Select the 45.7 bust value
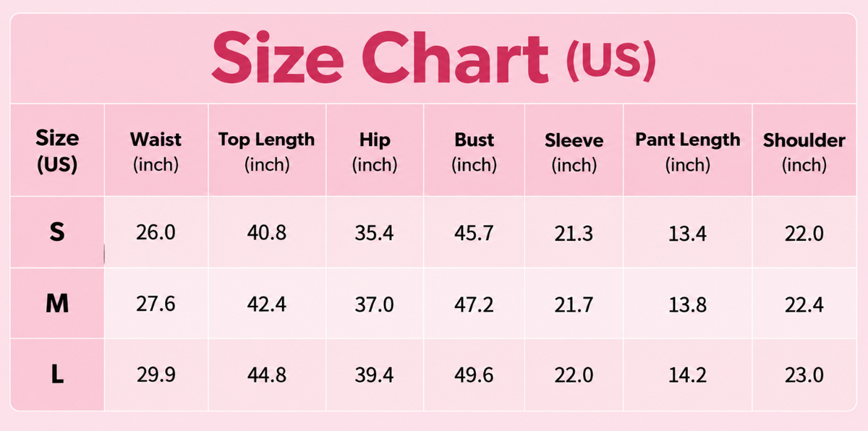 (475, 233)
